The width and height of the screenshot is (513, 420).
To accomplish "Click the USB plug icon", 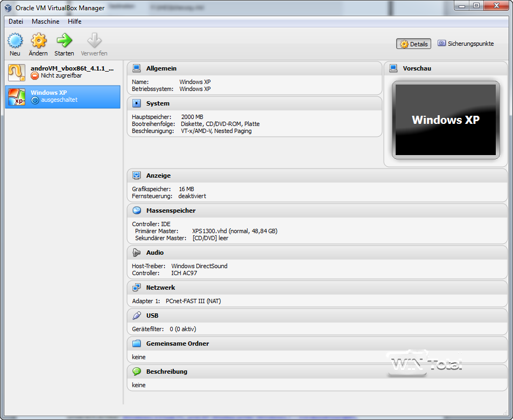I will click(x=136, y=315).
